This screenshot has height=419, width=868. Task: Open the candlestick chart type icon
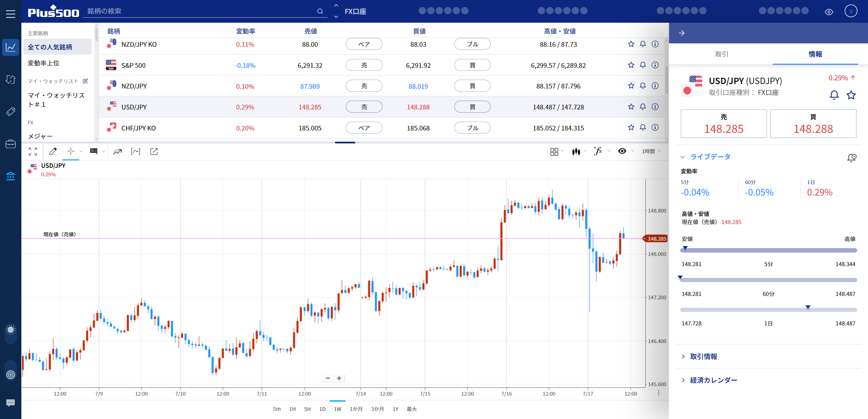pyautogui.click(x=576, y=152)
